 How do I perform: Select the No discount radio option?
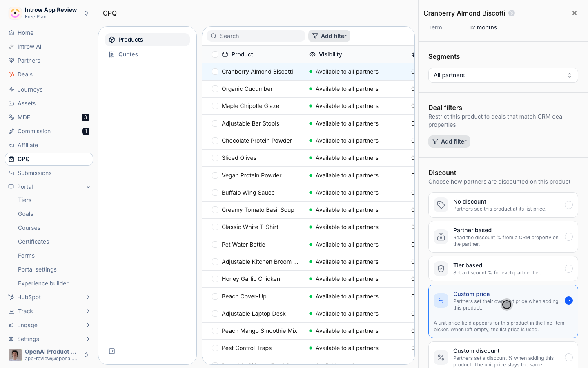(569, 205)
